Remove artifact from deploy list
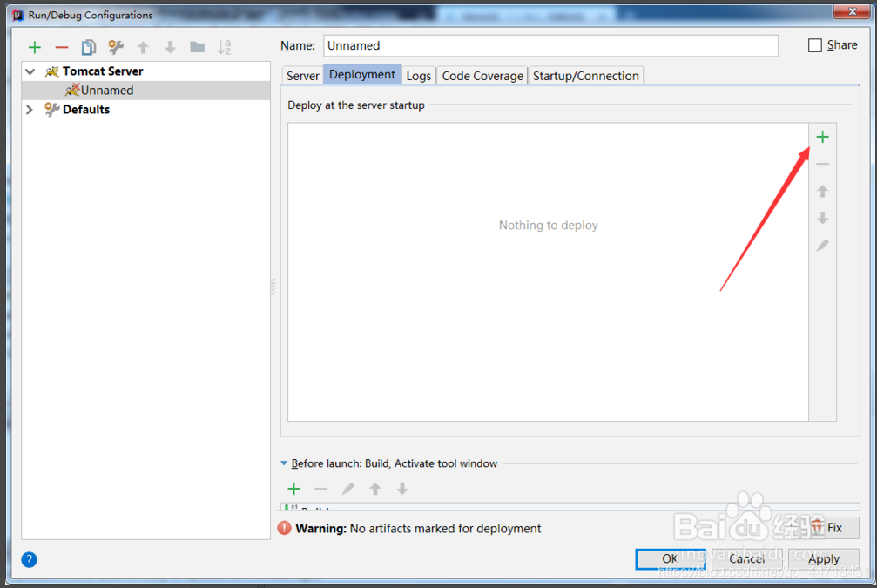This screenshot has width=877, height=588. pos(822,164)
